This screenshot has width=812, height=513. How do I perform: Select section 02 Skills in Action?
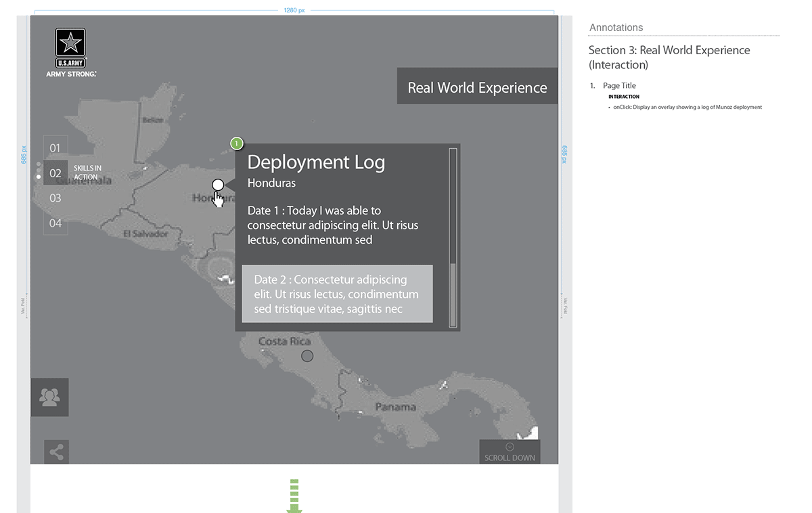[x=55, y=173]
